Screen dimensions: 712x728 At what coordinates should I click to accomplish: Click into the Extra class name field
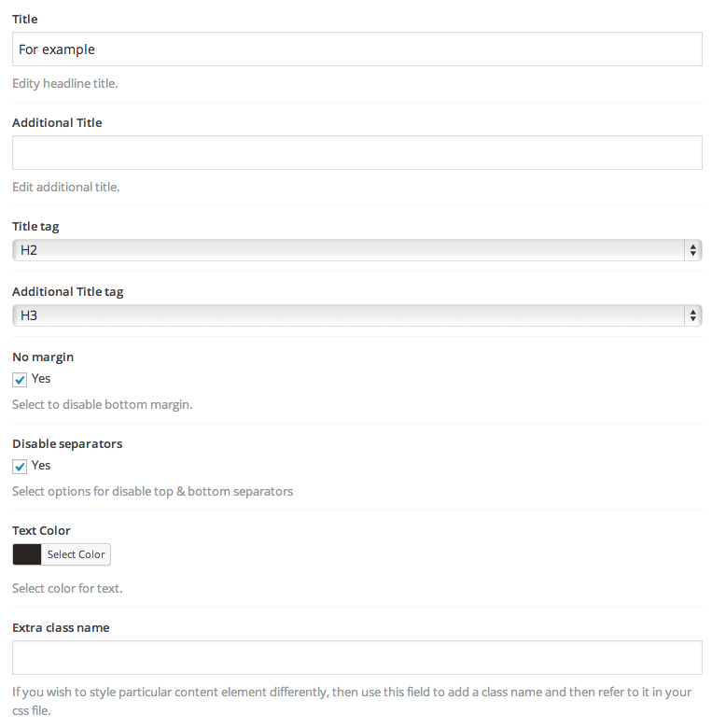click(356, 657)
